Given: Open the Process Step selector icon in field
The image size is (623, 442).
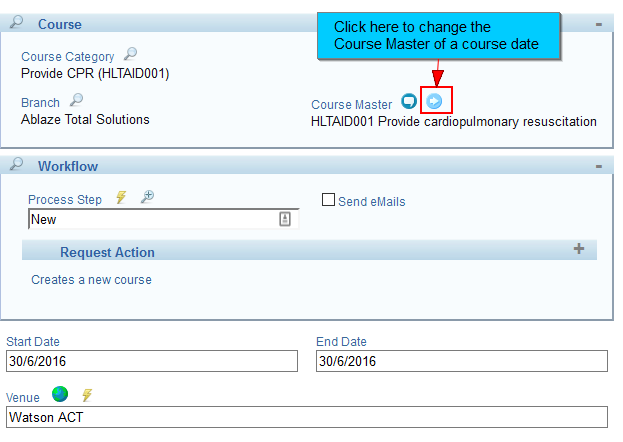Looking at the screenshot, I should [285, 219].
